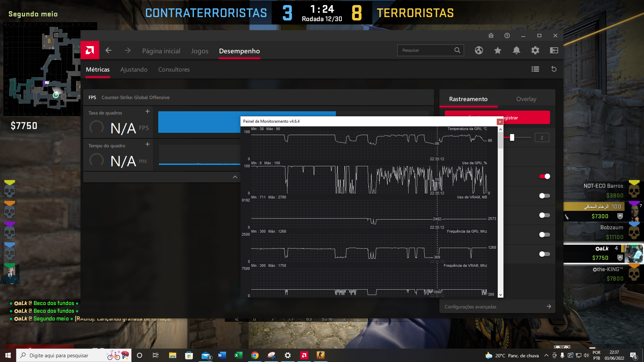Click the AMD Radeon logo icon
The width and height of the screenshot is (644, 362).
tap(90, 50)
